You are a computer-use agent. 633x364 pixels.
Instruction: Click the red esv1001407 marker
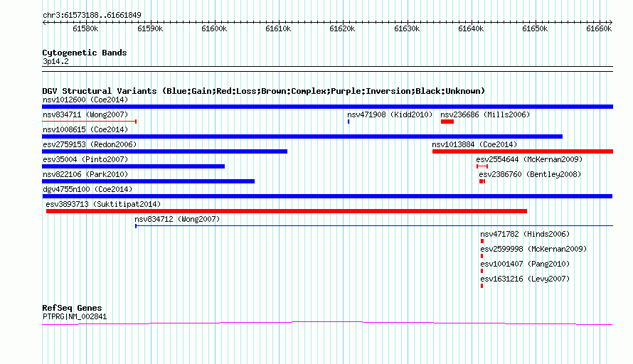(x=482, y=271)
